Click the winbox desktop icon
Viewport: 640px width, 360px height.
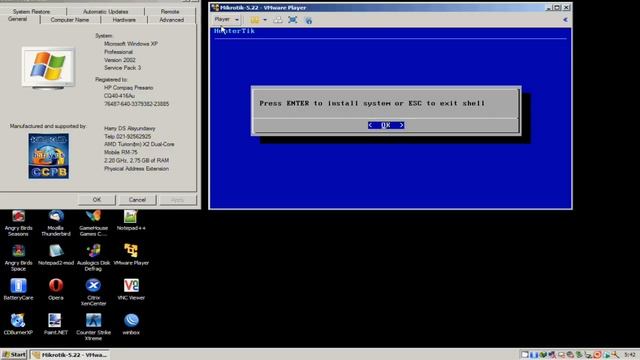131,324
